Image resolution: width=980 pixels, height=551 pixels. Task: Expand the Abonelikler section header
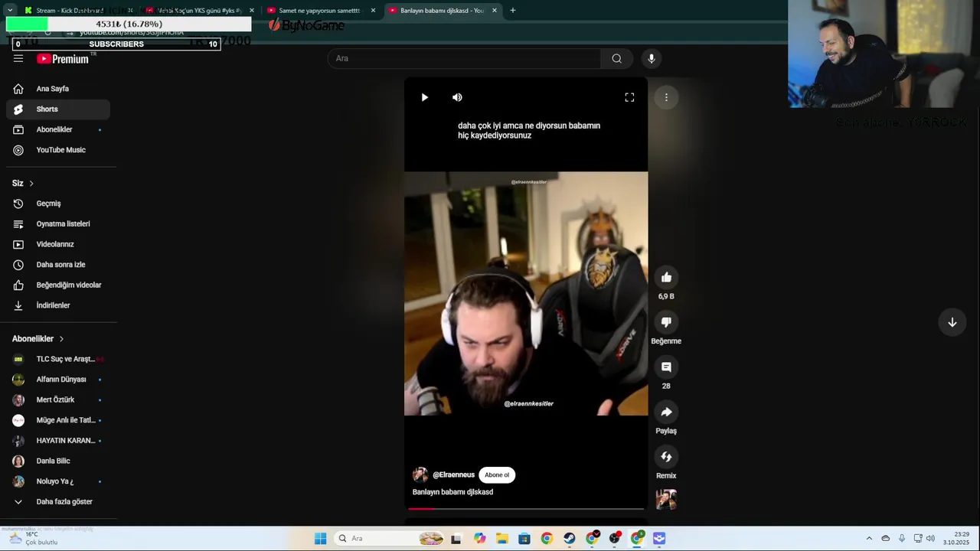click(38, 339)
